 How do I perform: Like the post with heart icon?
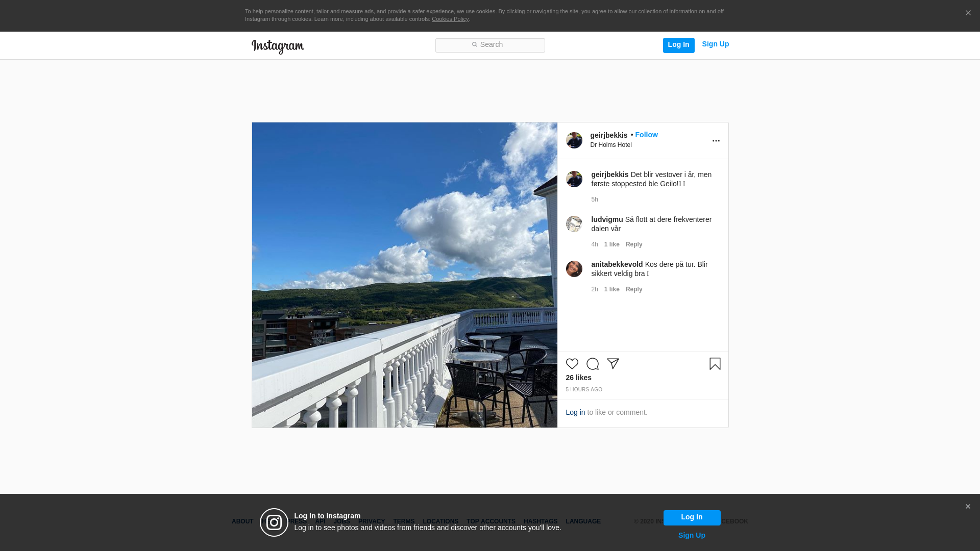(572, 364)
